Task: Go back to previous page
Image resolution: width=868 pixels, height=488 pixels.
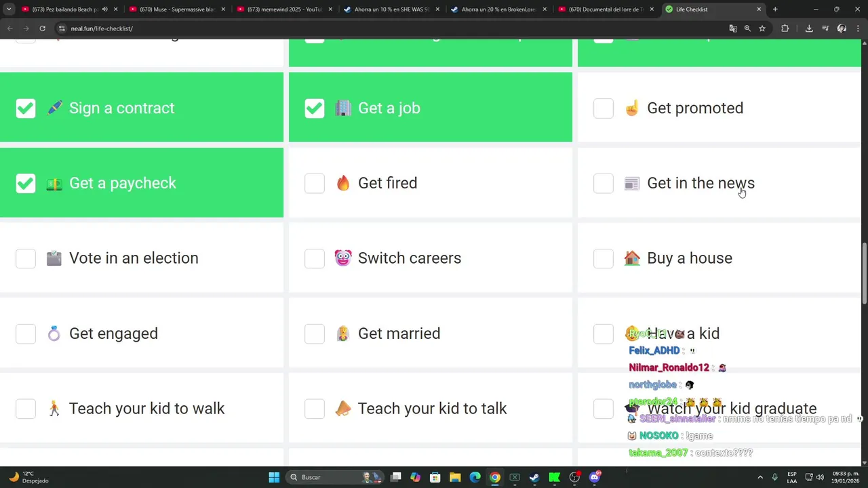Action: click(x=10, y=28)
